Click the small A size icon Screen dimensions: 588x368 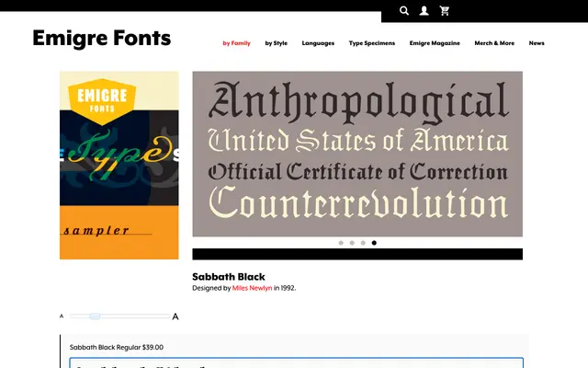[62, 316]
